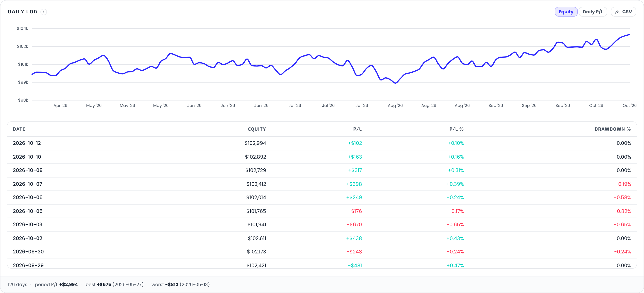This screenshot has height=293, width=644.
Task: Click period P/L +$2,994 footer stat
Action: [56, 284]
